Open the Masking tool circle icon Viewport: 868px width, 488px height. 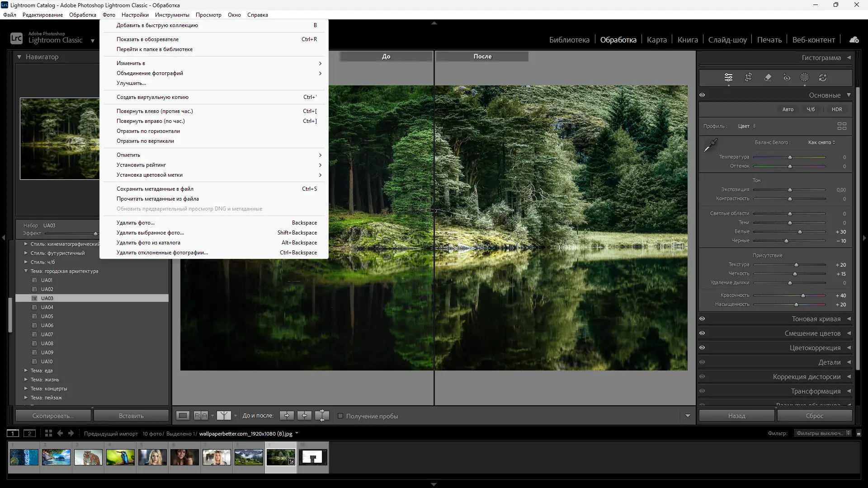(804, 77)
